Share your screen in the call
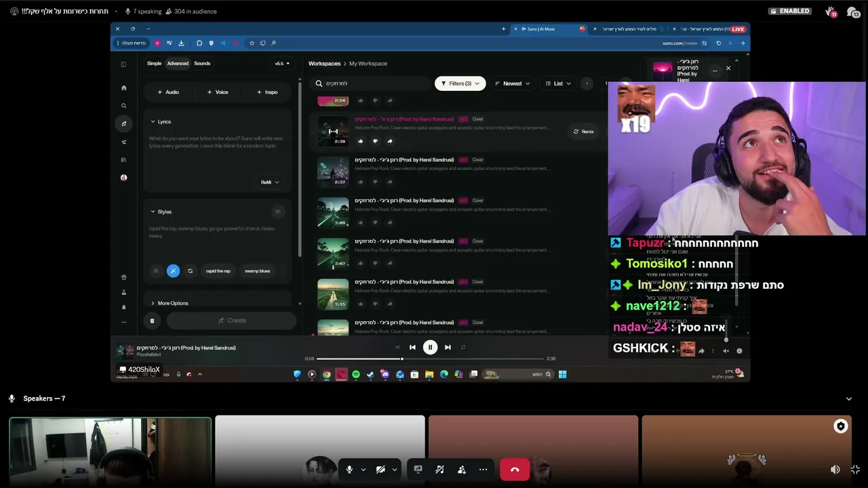Image resolution: width=868 pixels, height=488 pixels. (418, 469)
